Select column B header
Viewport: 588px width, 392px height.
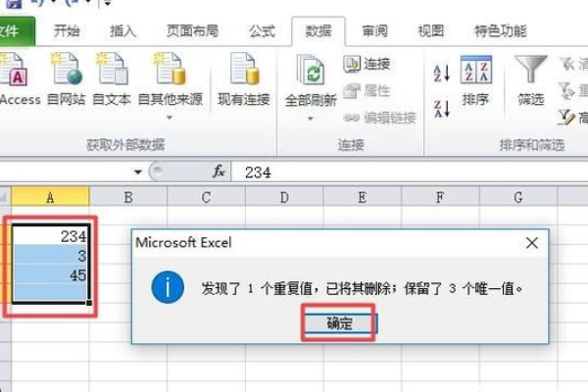pos(128,197)
